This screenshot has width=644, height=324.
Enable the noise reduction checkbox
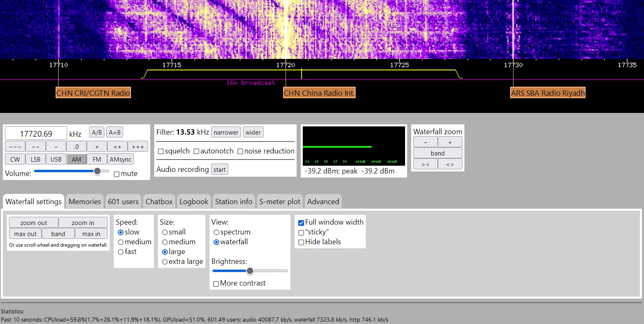tap(240, 151)
